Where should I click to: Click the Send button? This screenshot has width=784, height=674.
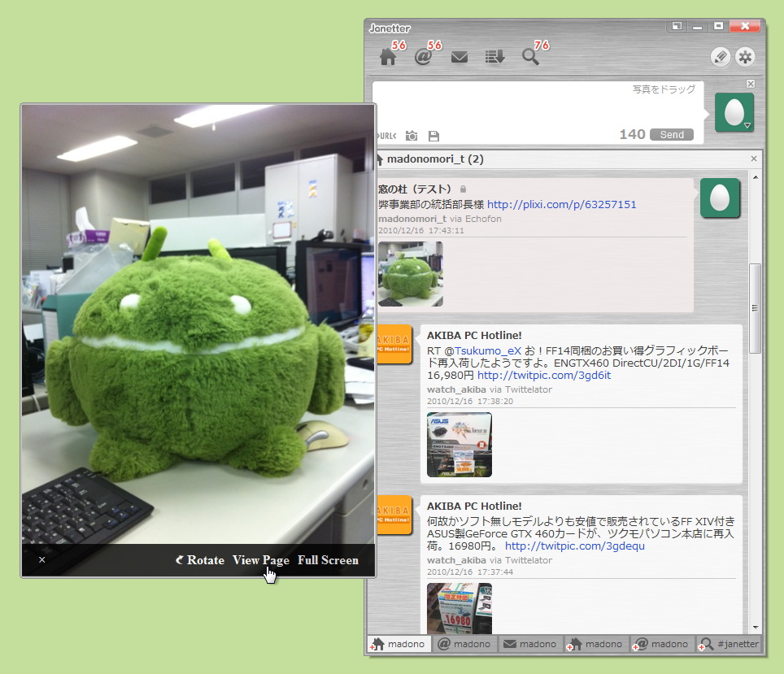672,135
